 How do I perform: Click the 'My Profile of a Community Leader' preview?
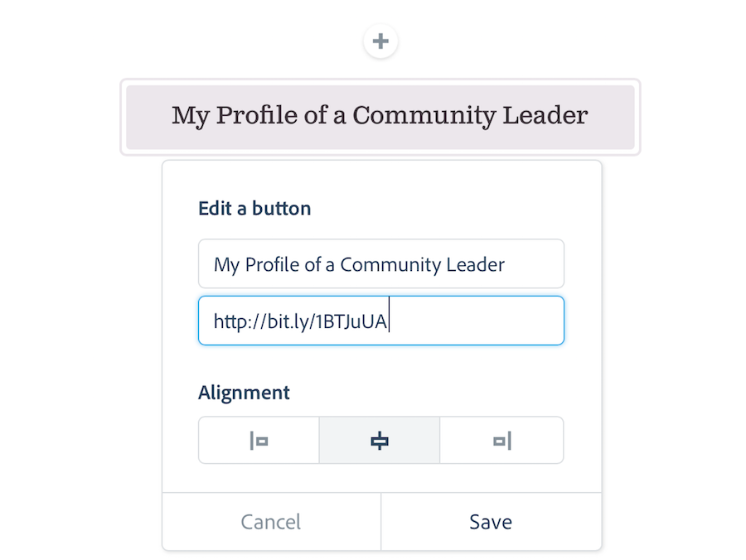coord(380,116)
